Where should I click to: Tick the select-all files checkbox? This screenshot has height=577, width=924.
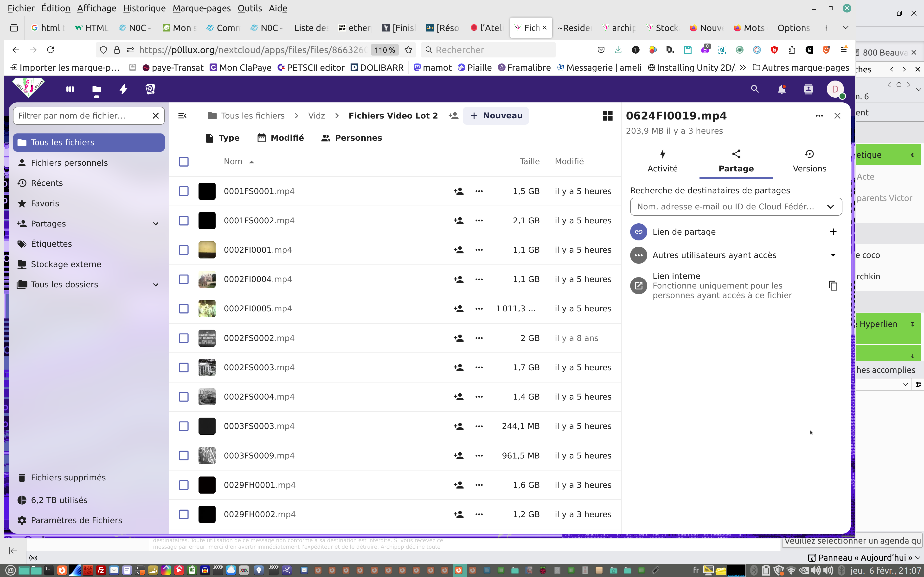184,161
